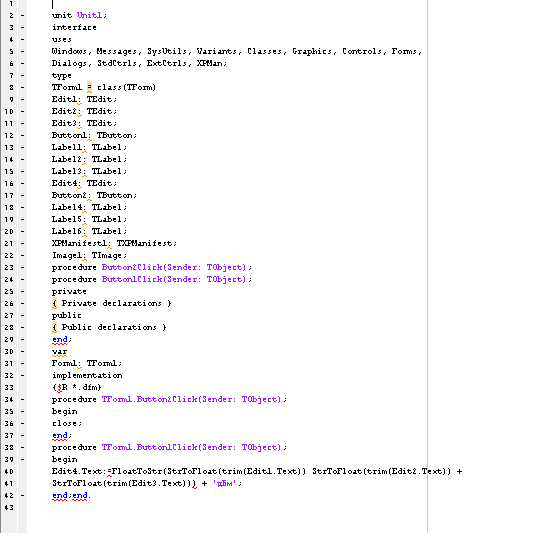Click the 'close;' statement on line 36
Viewport: 541px width, 538px height.
click(67, 423)
